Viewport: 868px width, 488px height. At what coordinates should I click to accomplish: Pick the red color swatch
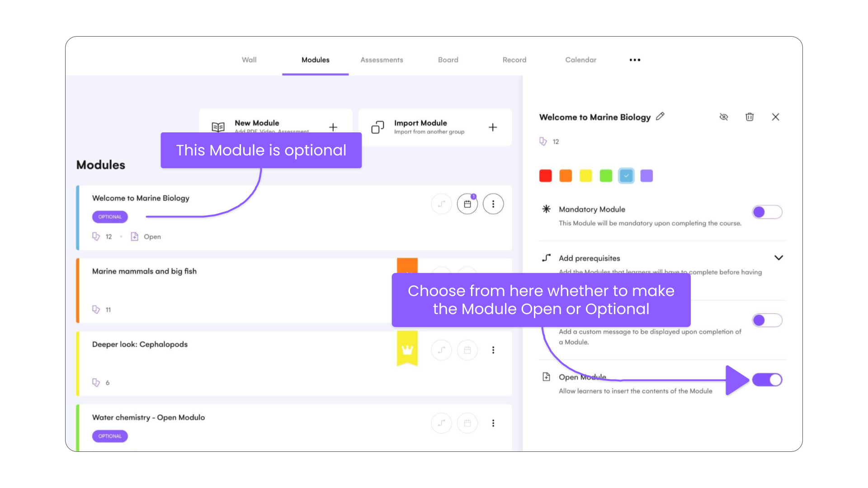point(546,176)
